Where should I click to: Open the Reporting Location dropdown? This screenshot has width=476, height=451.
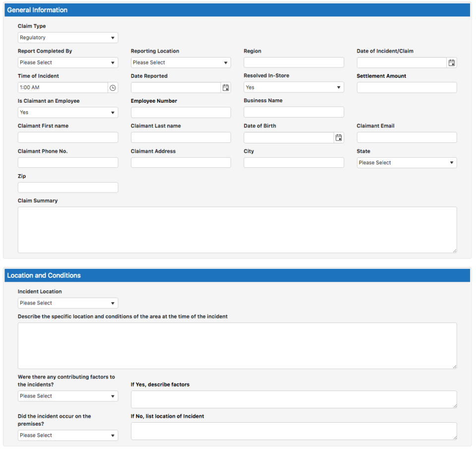[180, 63]
